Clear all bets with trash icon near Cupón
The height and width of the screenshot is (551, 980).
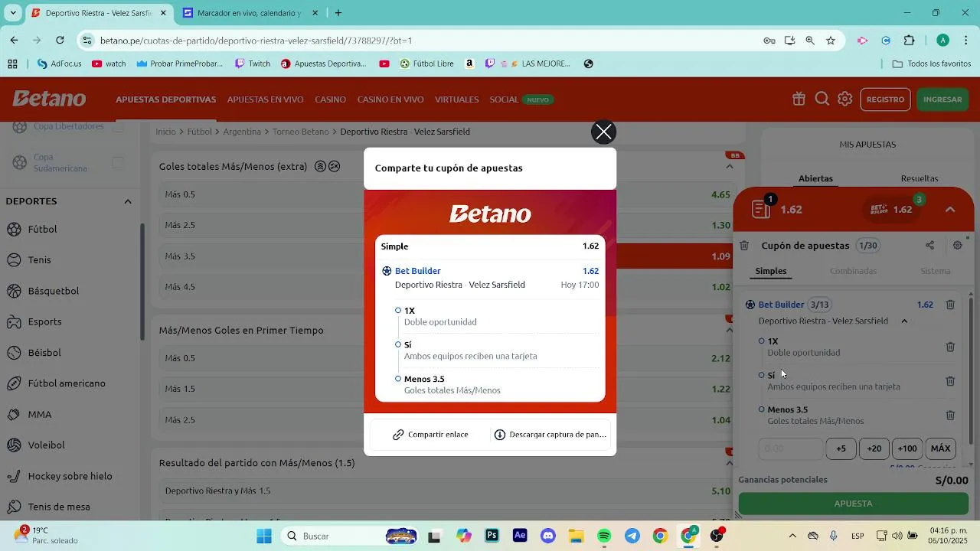[x=744, y=246]
